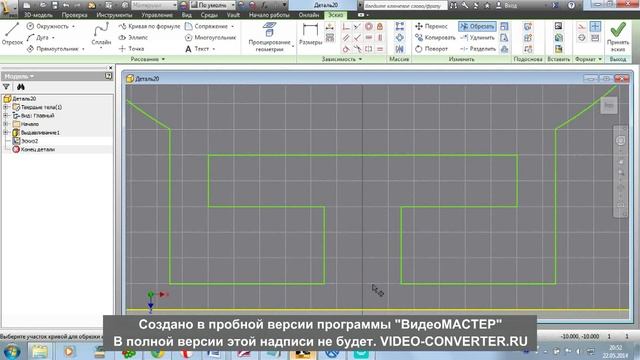Expand the Формат panel arrow
The height and width of the screenshot is (360, 640).
(x=600, y=59)
